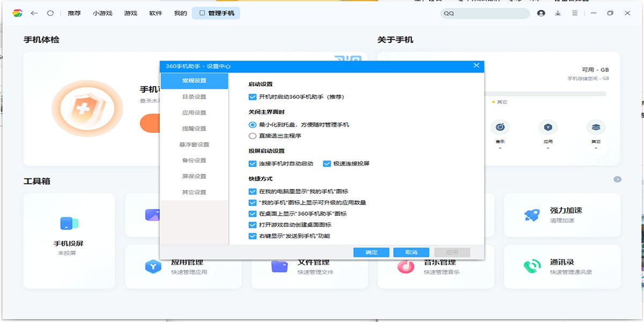644x322 pixels.
Task: Click the greyed 应用 button in dialog
Action: point(452,252)
